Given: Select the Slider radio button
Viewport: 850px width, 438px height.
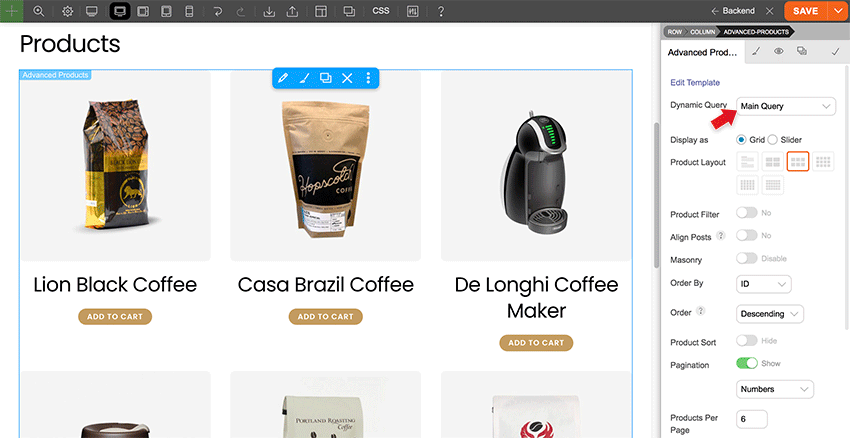Looking at the screenshot, I should (x=772, y=139).
